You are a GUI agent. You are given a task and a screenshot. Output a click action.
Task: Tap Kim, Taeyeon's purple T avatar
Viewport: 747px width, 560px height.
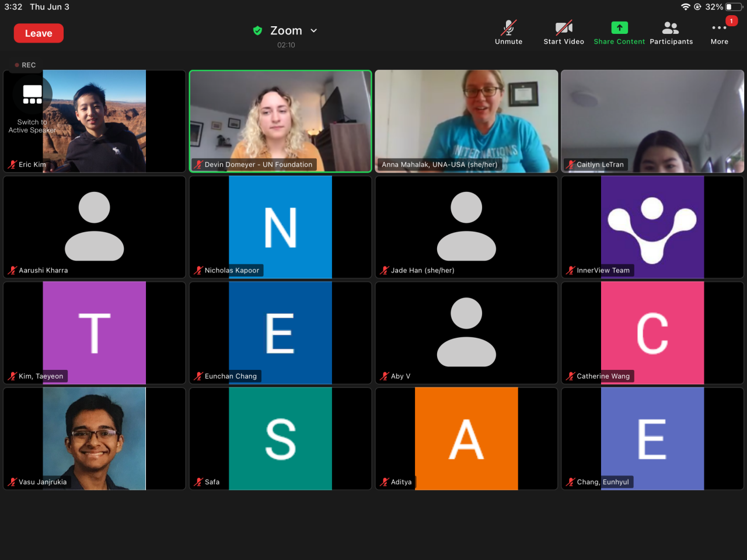[x=95, y=333]
